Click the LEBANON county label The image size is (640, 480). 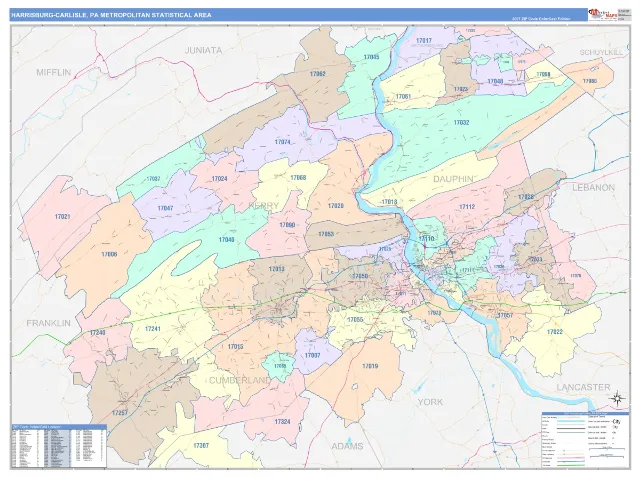[x=593, y=188]
